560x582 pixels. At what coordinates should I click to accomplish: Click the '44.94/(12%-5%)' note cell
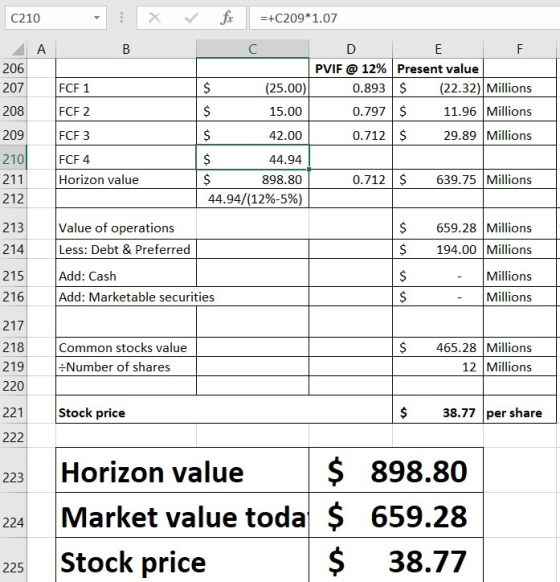252,199
